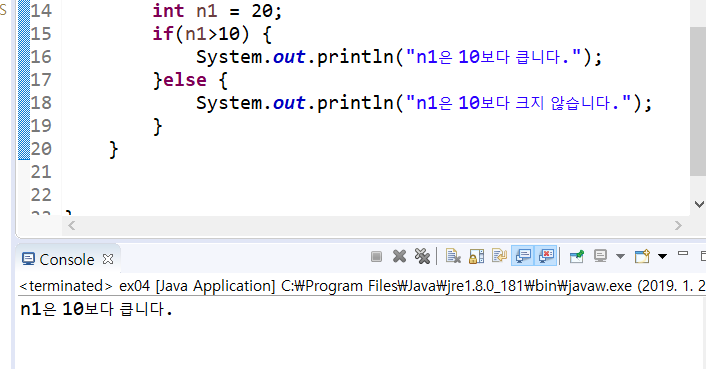Image resolution: width=706 pixels, height=369 pixels.
Task: Click the editor vertical scrollbar down arrow
Action: click(698, 204)
